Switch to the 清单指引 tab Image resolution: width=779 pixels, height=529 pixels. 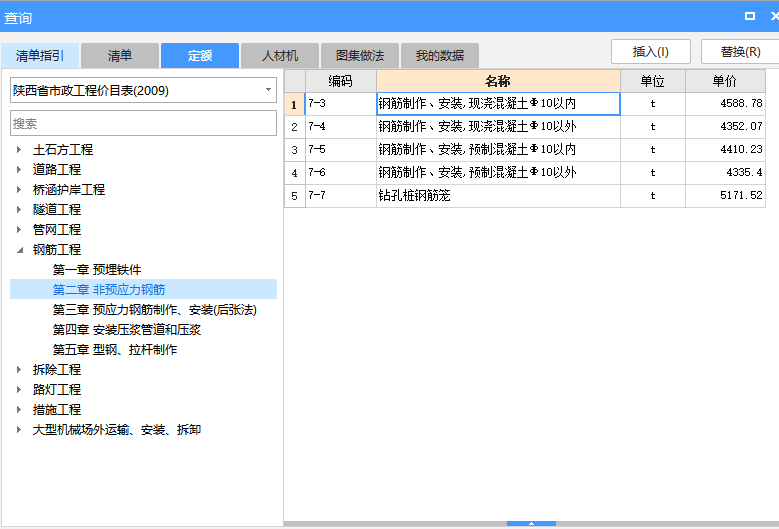pyautogui.click(x=40, y=56)
